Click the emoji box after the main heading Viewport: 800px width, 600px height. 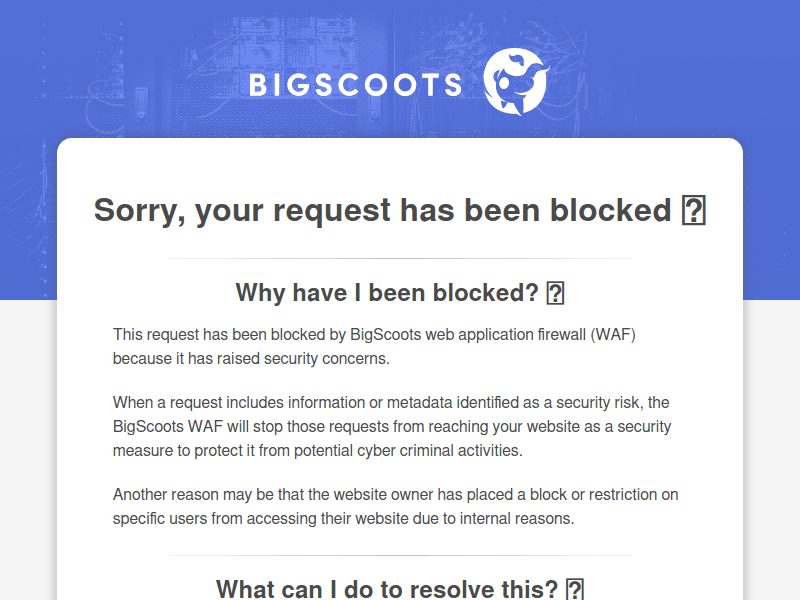point(693,211)
